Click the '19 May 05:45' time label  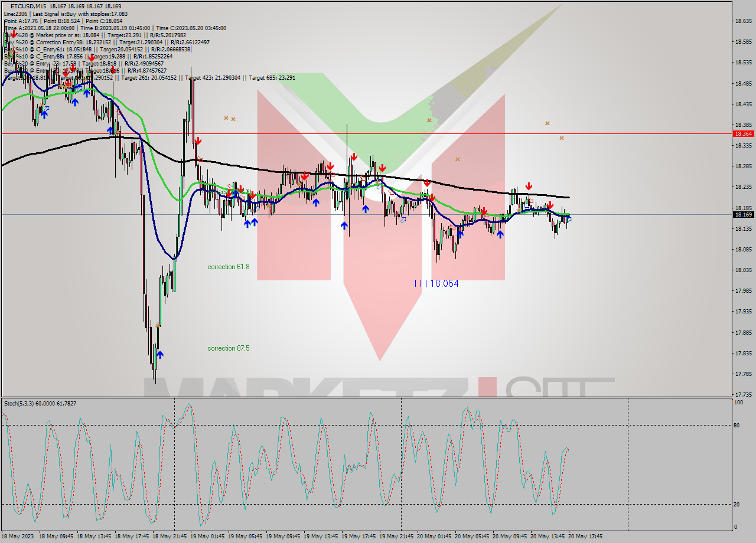pyautogui.click(x=245, y=537)
